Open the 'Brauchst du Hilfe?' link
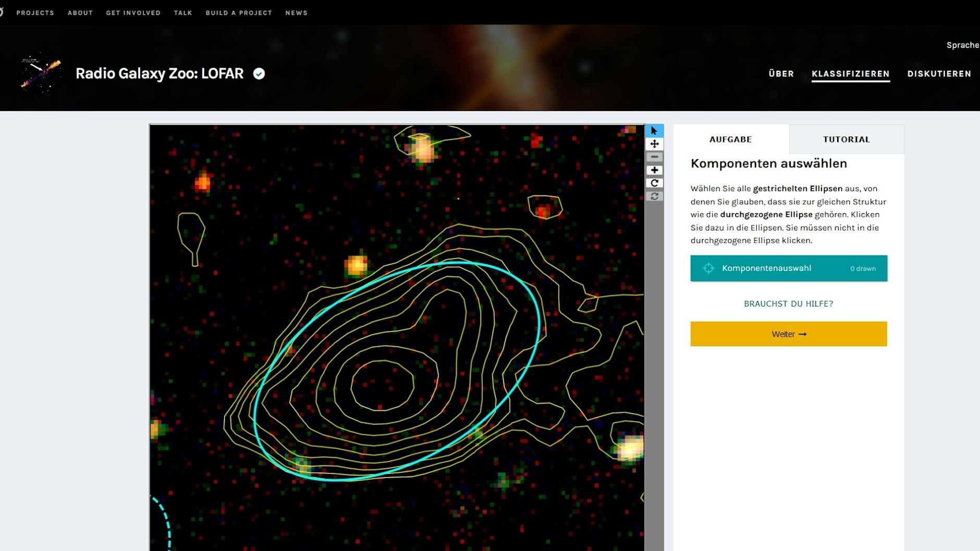The image size is (980, 551). (x=788, y=304)
